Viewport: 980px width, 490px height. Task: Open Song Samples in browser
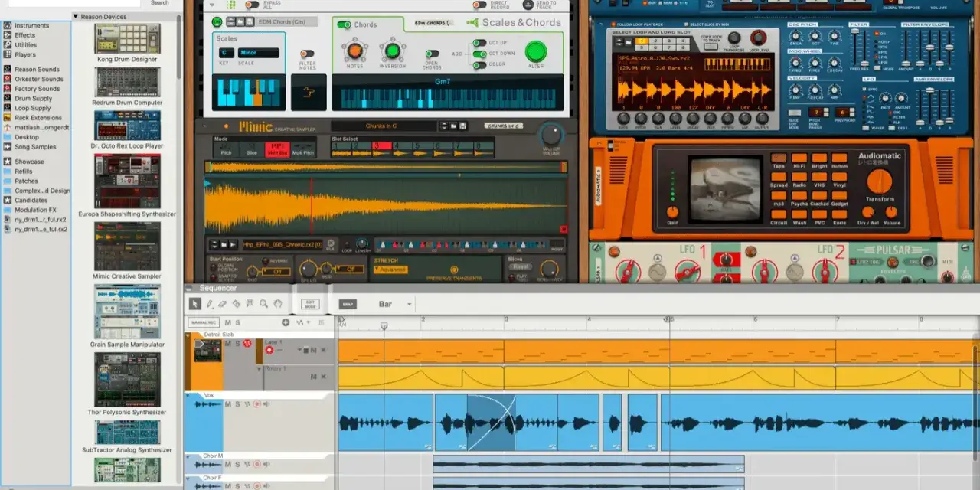(29, 147)
